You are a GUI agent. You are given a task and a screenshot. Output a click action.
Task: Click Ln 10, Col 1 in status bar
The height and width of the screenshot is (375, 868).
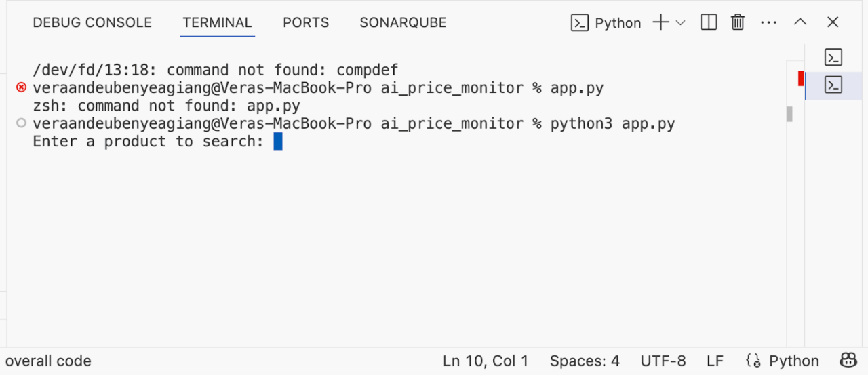click(x=485, y=361)
